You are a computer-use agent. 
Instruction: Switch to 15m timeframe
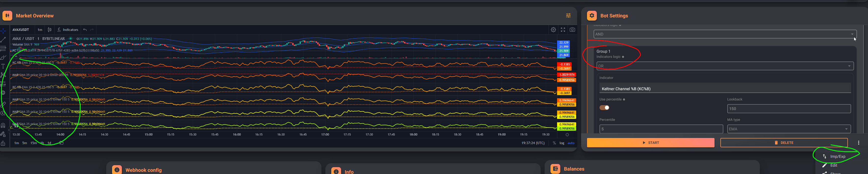(34, 143)
